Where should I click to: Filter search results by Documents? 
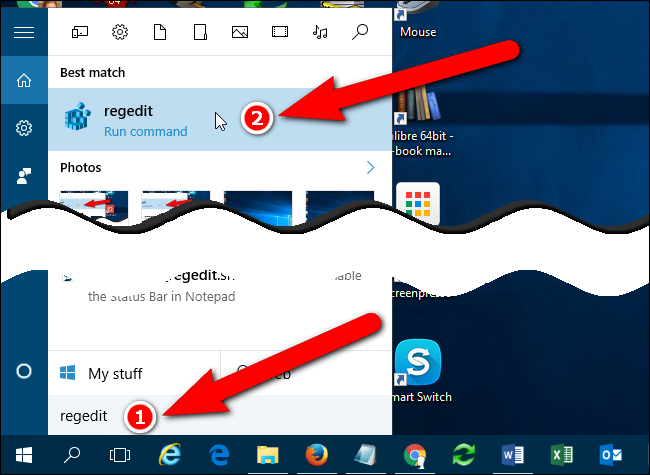[160, 32]
